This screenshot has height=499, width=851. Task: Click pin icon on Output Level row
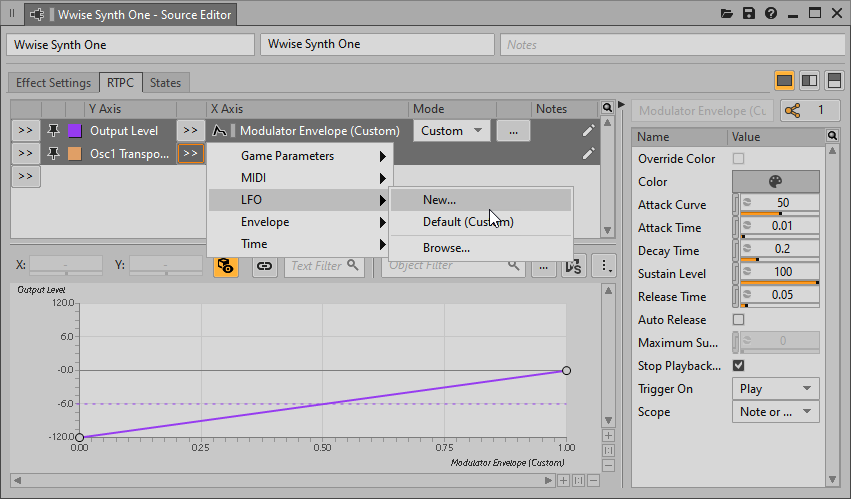point(53,130)
